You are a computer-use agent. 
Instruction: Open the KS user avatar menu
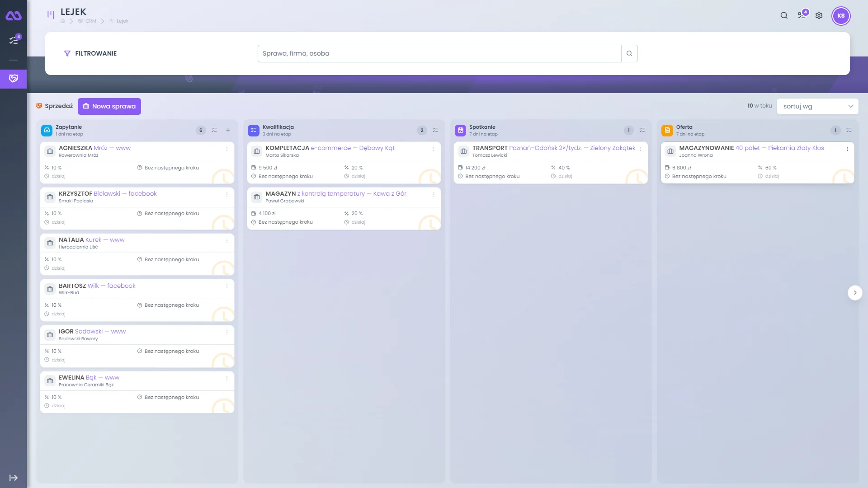click(841, 16)
